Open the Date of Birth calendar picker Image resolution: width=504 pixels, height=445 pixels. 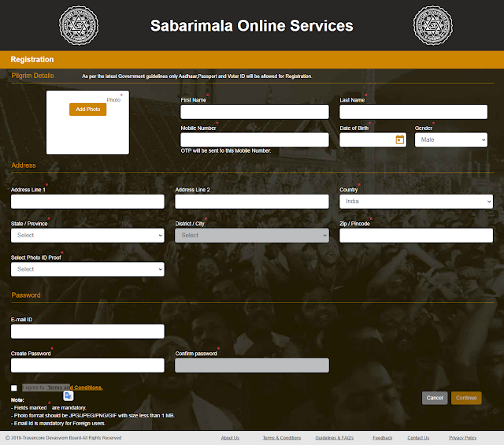pyautogui.click(x=399, y=139)
